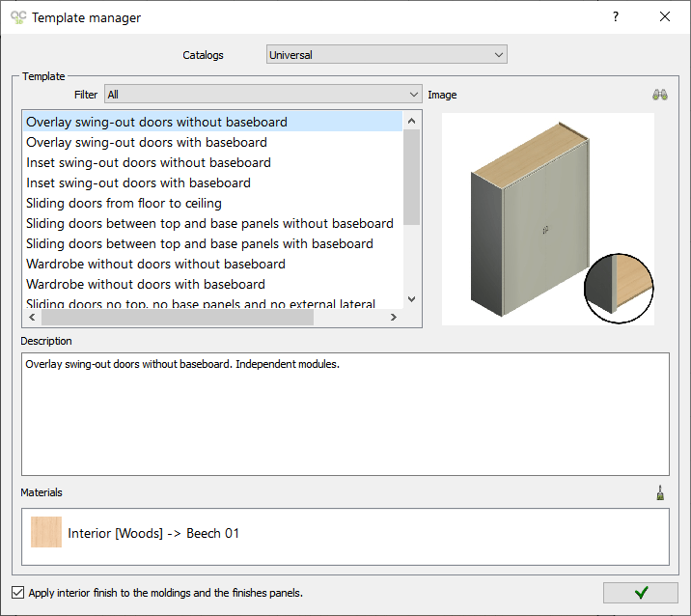Select Overlay swing-out doors without baseboard
This screenshot has width=691, height=616.
212,122
